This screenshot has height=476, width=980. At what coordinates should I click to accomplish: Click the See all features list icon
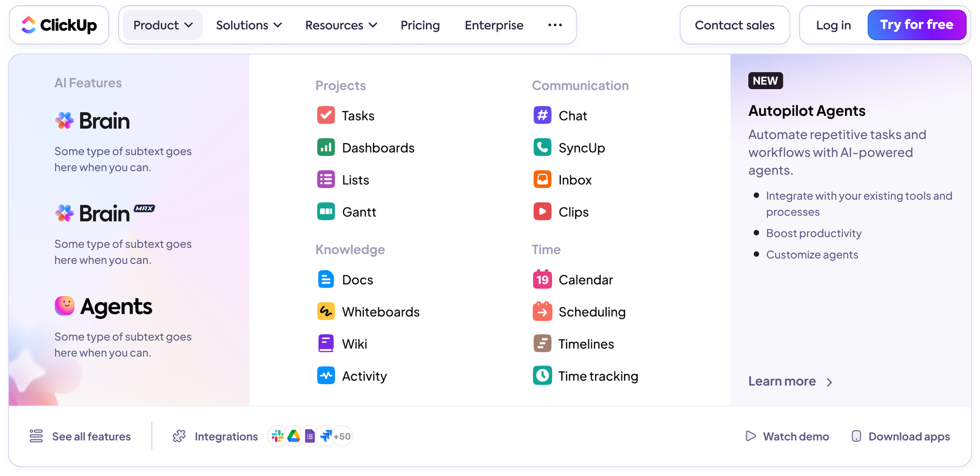click(x=36, y=436)
